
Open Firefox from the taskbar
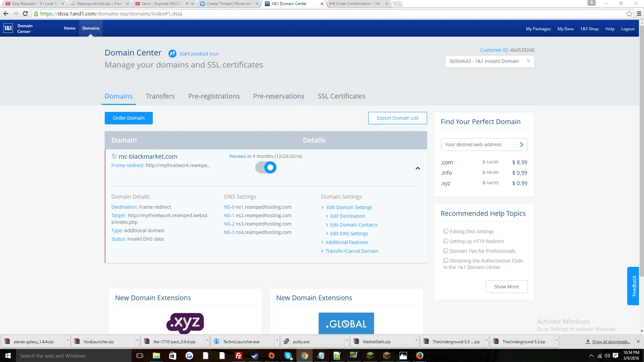(x=419, y=356)
